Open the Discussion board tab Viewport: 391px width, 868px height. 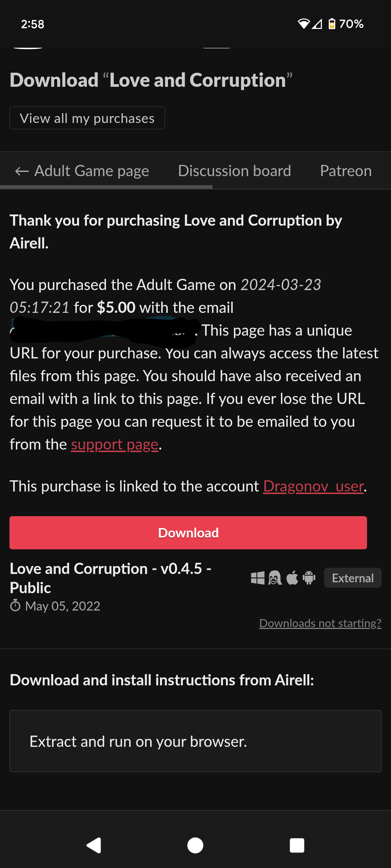[234, 171]
